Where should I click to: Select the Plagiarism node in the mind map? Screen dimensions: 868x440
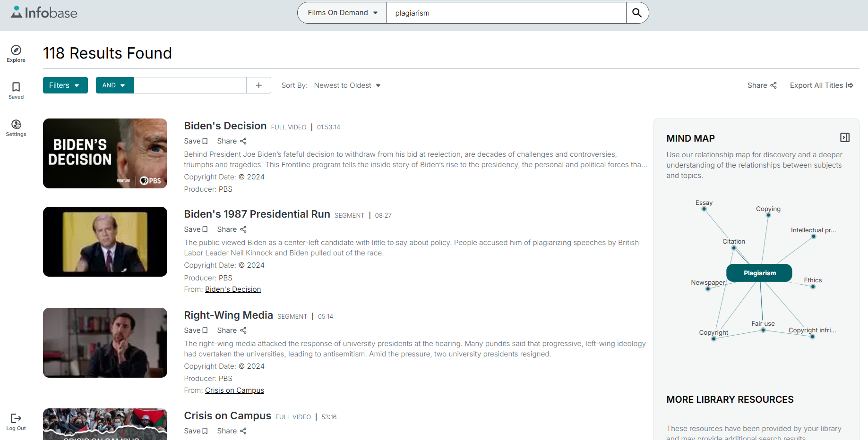tap(759, 273)
